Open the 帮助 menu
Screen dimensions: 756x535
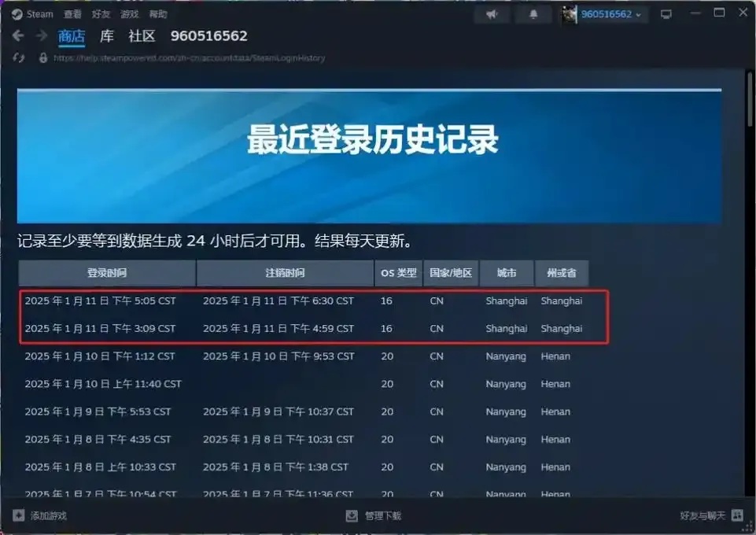pos(157,14)
